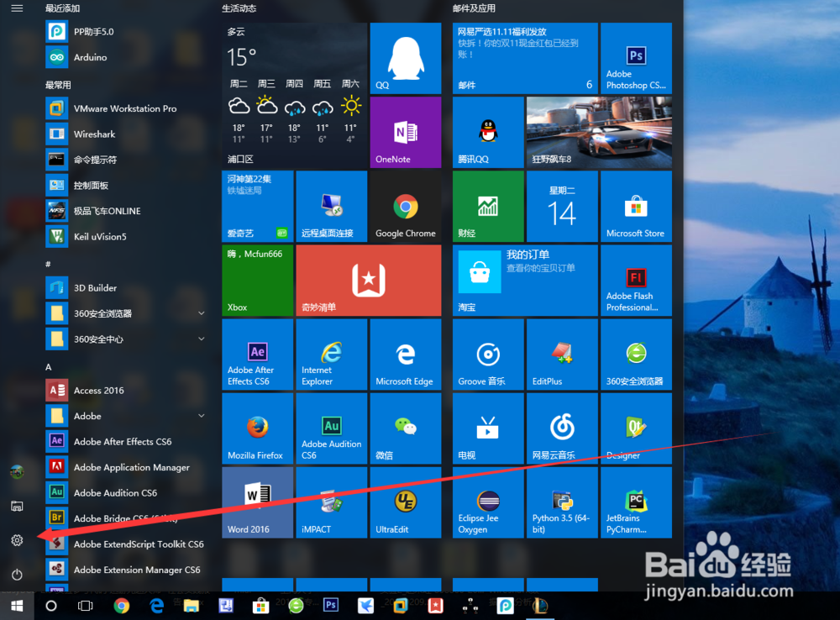Launch the Word 2016 tile
The height and width of the screenshot is (620, 840).
pos(258,502)
